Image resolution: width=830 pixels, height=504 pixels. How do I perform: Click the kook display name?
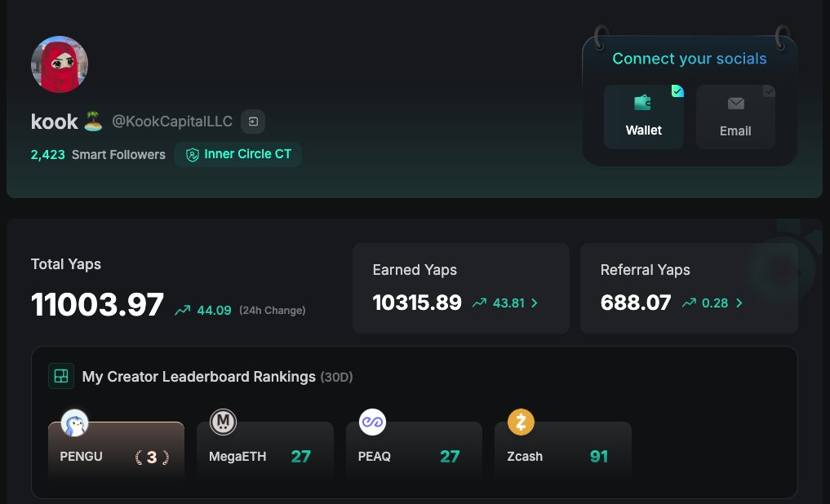55,122
